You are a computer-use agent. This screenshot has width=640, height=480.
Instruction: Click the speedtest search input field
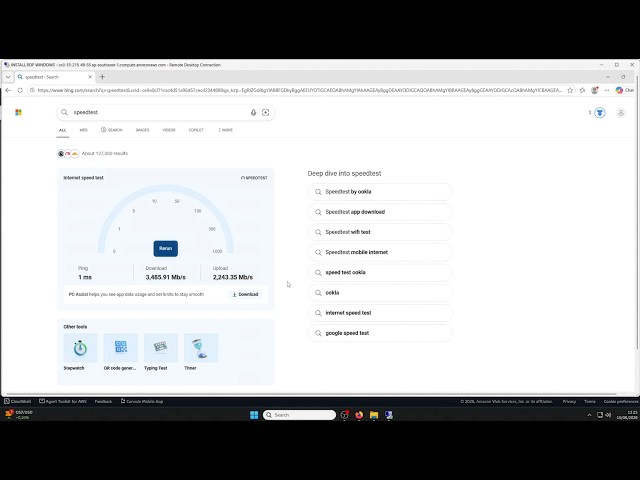click(159, 112)
